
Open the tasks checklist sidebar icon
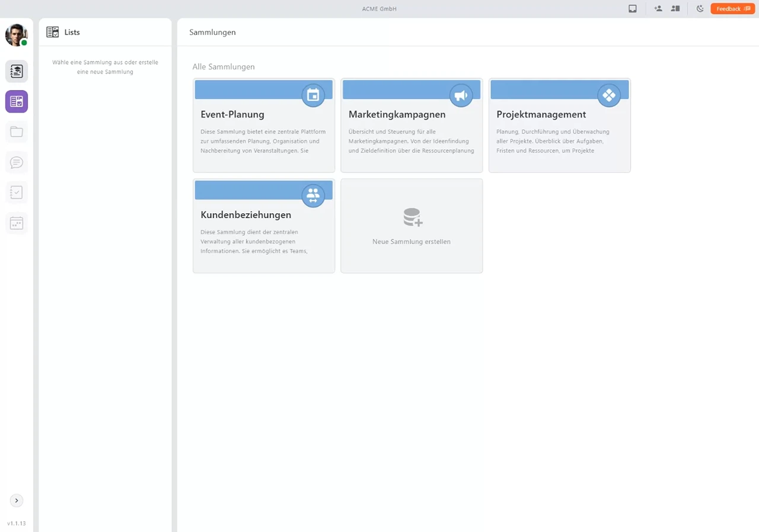(17, 193)
